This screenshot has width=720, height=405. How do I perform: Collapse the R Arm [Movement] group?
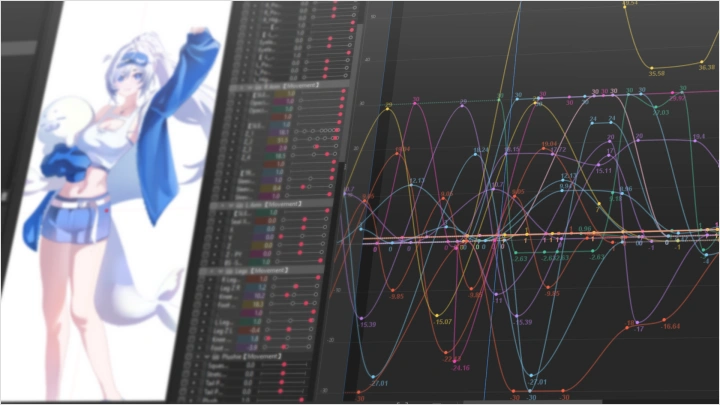(x=252, y=86)
